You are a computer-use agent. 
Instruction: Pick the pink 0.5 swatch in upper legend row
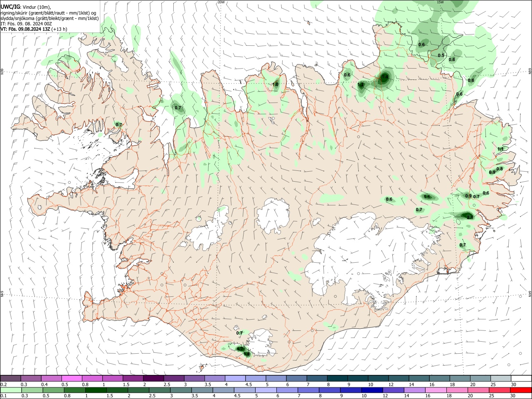pos(71,379)
